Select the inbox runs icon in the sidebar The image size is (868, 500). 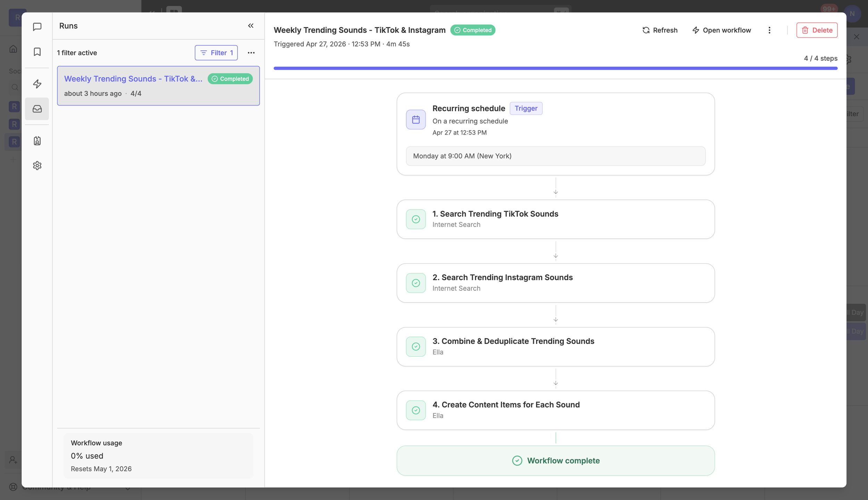click(x=37, y=109)
